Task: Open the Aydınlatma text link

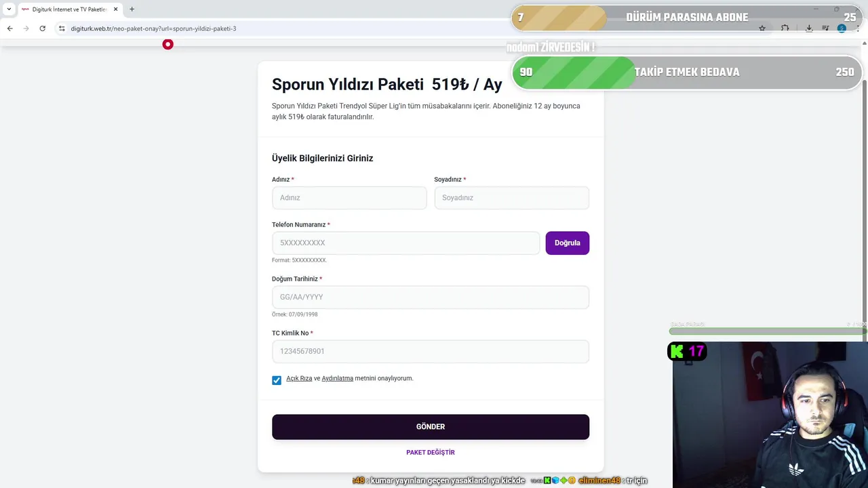Action: point(337,378)
